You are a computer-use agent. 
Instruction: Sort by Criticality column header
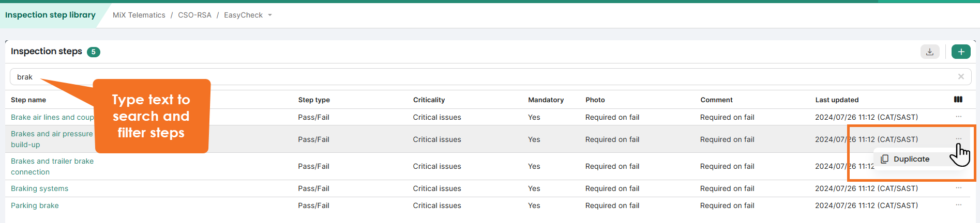(x=429, y=100)
